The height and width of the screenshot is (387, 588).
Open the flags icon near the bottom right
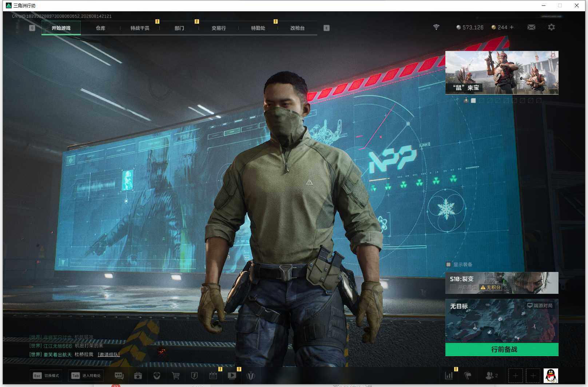pyautogui.click(x=468, y=376)
